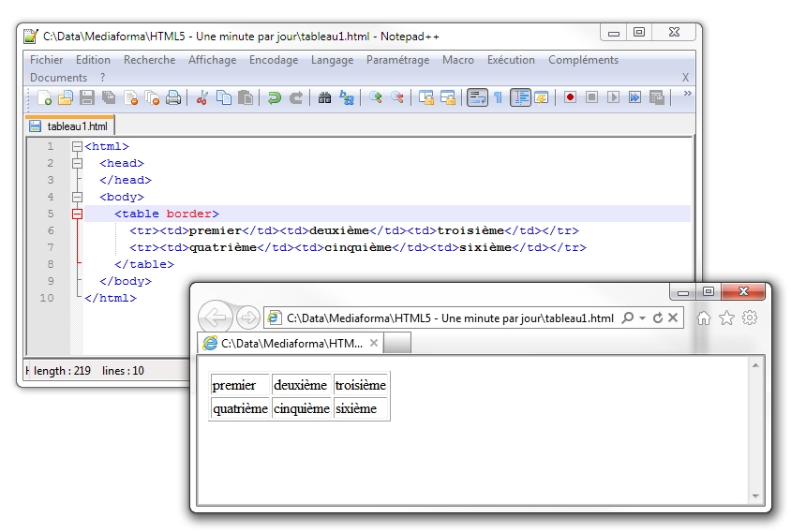Toggle Show all characters pilcrow button

pos(498,97)
